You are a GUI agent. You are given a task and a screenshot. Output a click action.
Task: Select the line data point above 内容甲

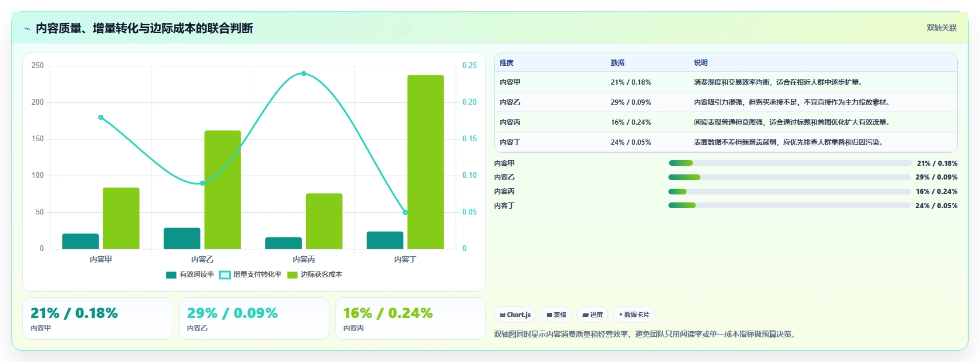[x=101, y=117]
